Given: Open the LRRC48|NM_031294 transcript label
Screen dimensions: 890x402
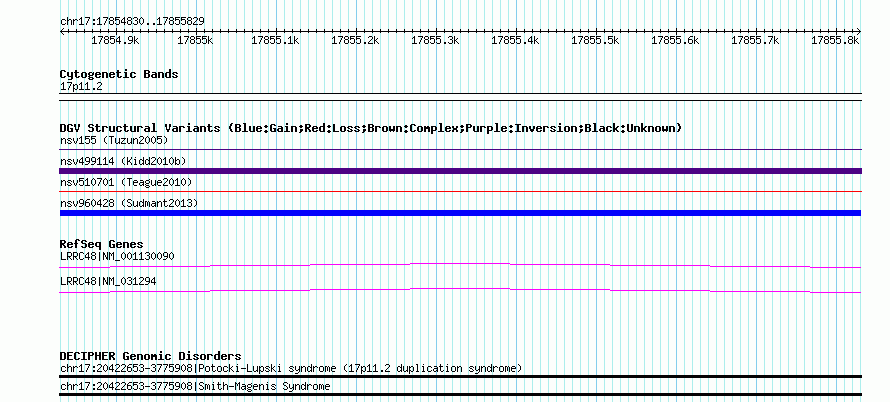Looking at the screenshot, I should pos(108,281).
